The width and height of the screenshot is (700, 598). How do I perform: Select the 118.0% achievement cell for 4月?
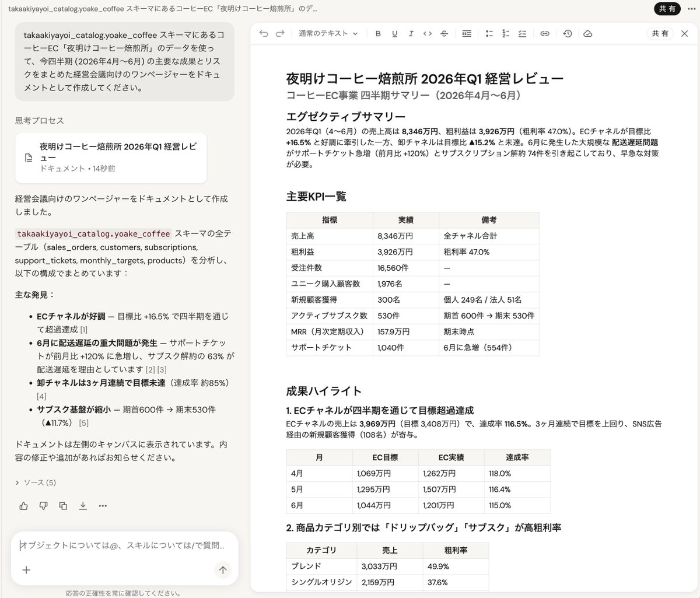click(517, 474)
